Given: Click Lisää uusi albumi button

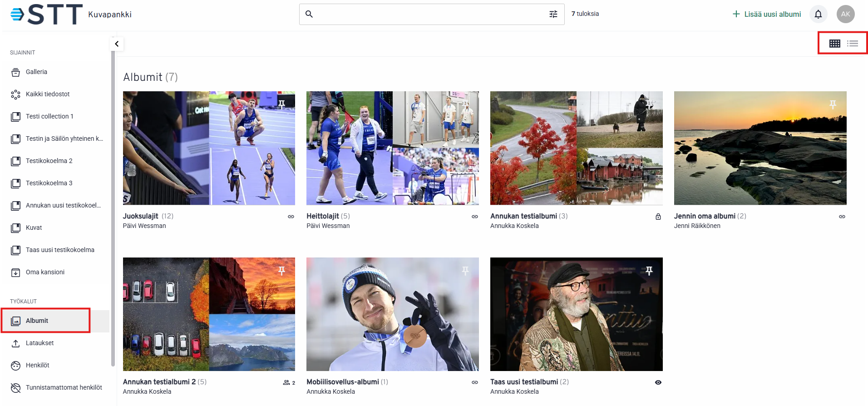Looking at the screenshot, I should click(767, 14).
